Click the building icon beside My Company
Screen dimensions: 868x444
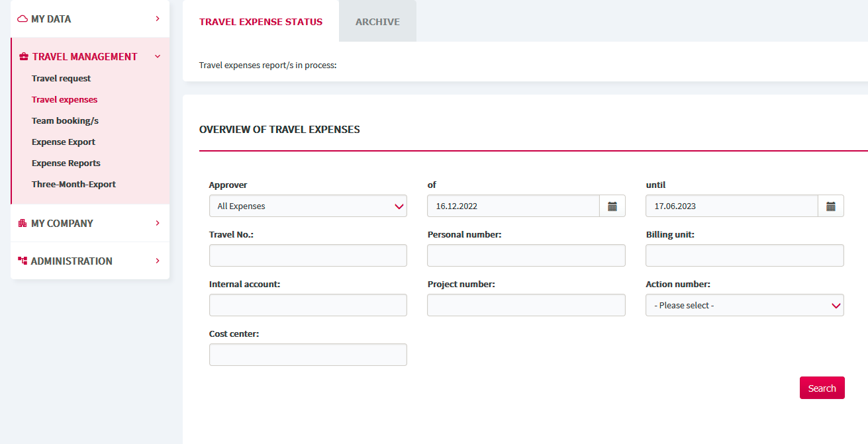pyautogui.click(x=23, y=223)
